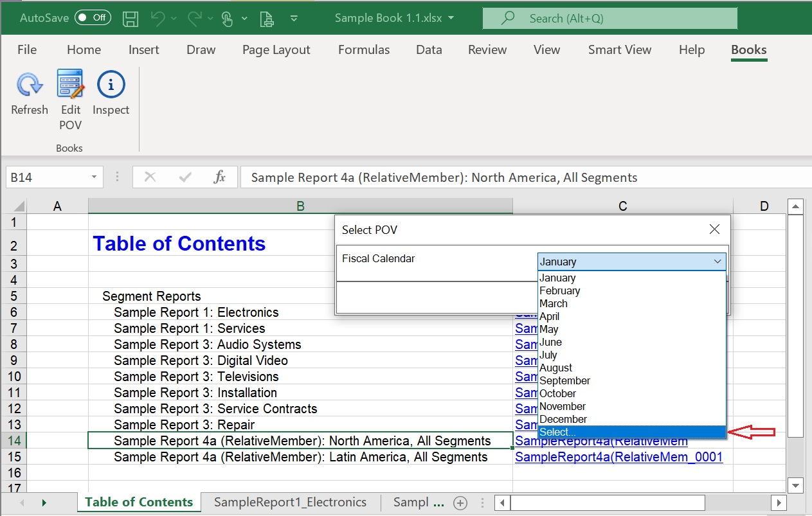The image size is (812, 516).
Task: Click the Save icon in title bar
Action: [x=131, y=19]
